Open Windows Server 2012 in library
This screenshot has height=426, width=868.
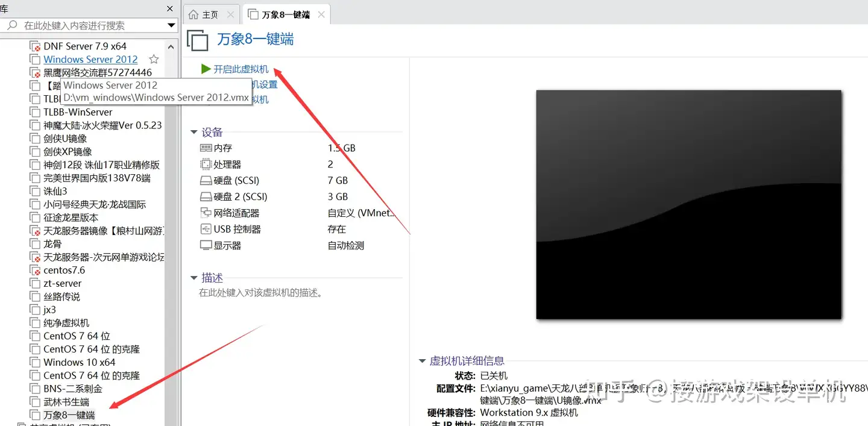pyautogui.click(x=90, y=60)
